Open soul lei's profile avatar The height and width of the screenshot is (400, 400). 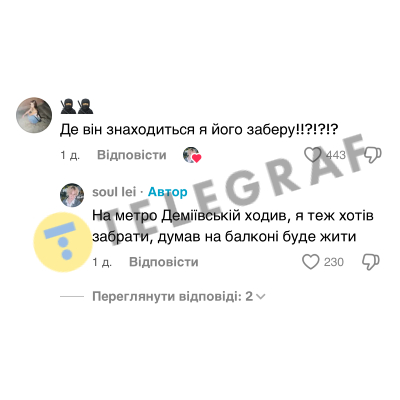(x=72, y=195)
